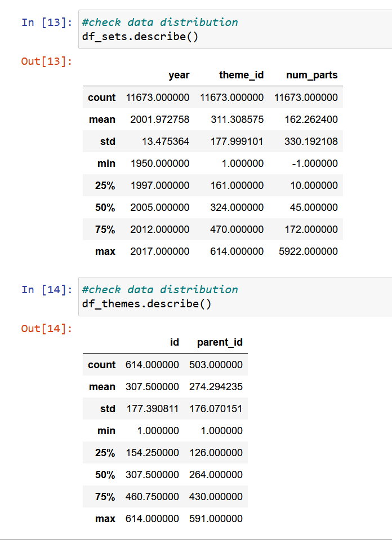Viewport: 392px width, 543px height.
Task: Select parent_id 75% value 430.000000
Action: (x=216, y=497)
